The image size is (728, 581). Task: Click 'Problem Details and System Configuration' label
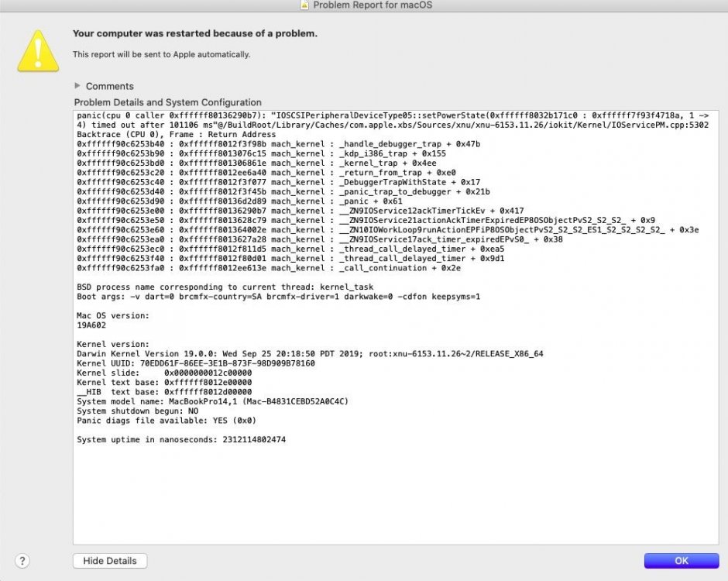tap(167, 102)
